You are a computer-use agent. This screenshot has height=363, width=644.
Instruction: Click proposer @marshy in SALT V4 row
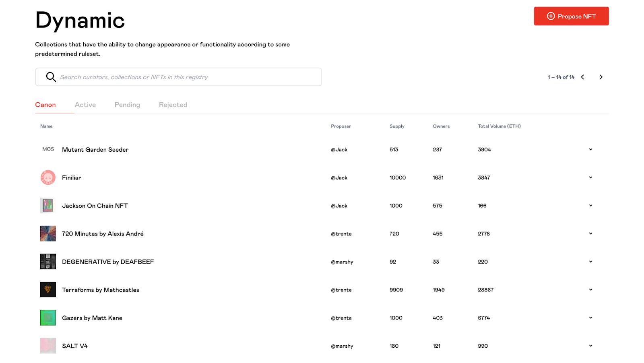pos(342,346)
